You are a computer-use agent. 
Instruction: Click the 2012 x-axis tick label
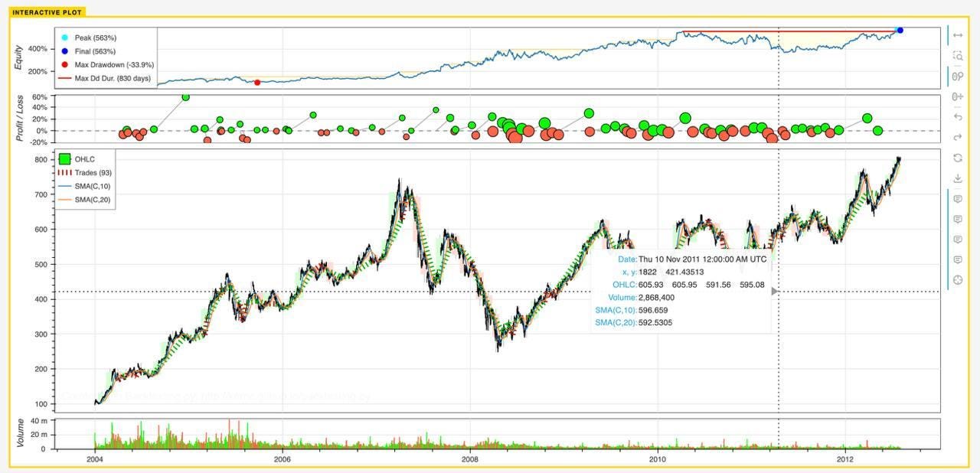pos(844,459)
